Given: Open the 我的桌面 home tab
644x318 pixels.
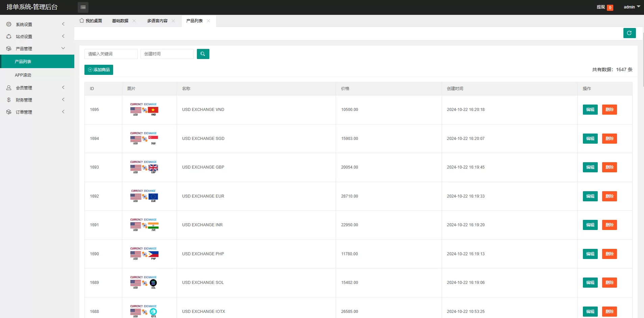Looking at the screenshot, I should click(91, 21).
